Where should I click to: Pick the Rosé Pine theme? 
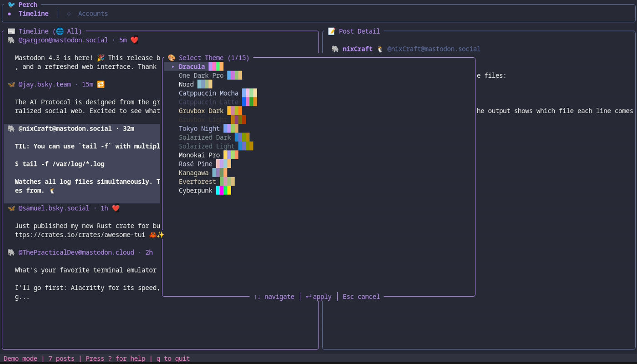[196, 164]
